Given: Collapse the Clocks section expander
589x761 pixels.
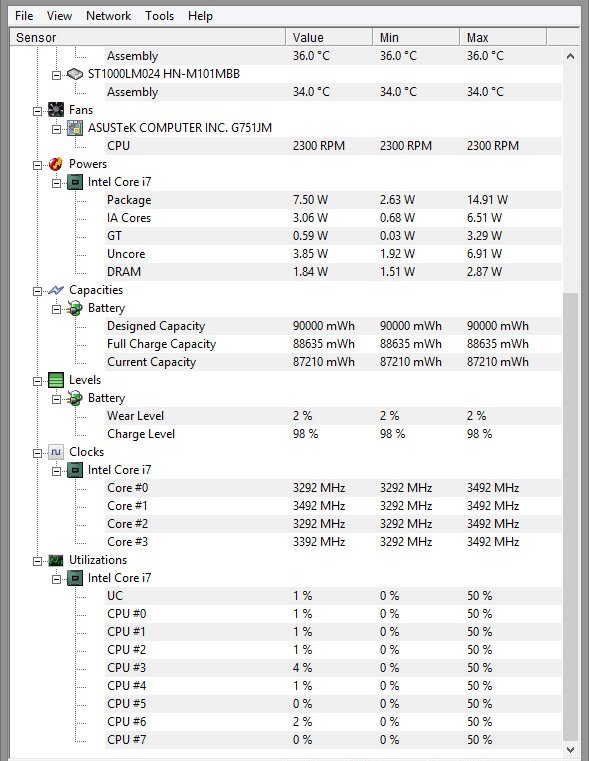Looking at the screenshot, I should coord(37,453).
